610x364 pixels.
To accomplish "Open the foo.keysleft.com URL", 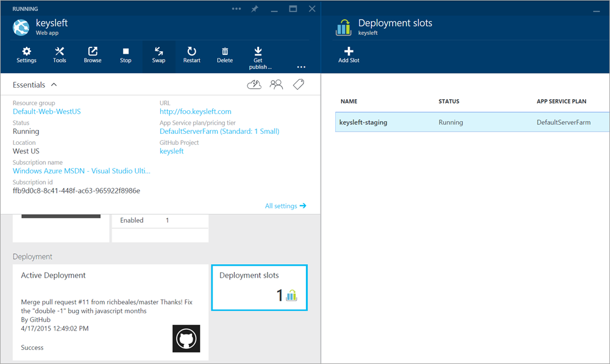I will pos(195,111).
